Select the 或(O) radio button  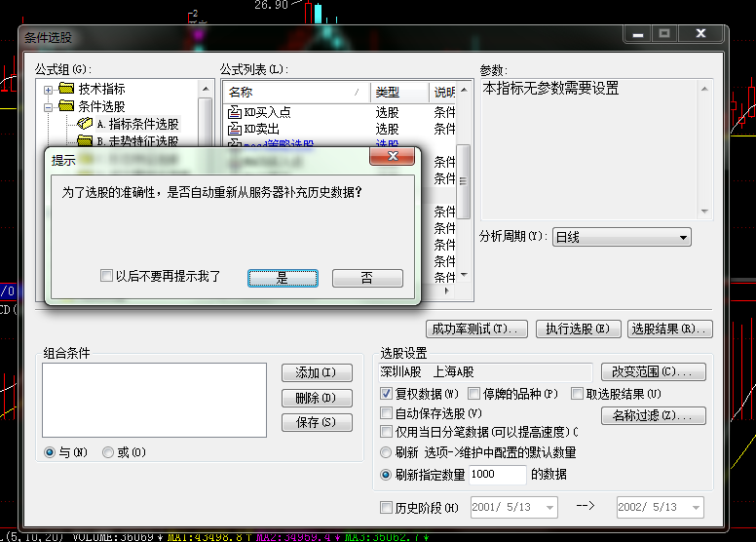point(108,452)
